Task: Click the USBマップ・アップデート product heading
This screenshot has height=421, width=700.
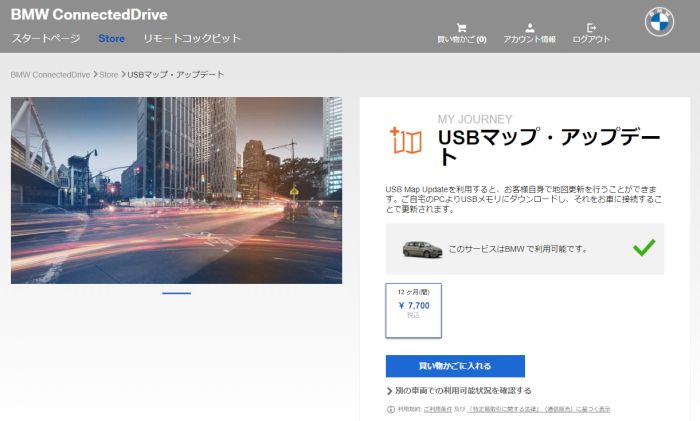Action: tap(549, 146)
